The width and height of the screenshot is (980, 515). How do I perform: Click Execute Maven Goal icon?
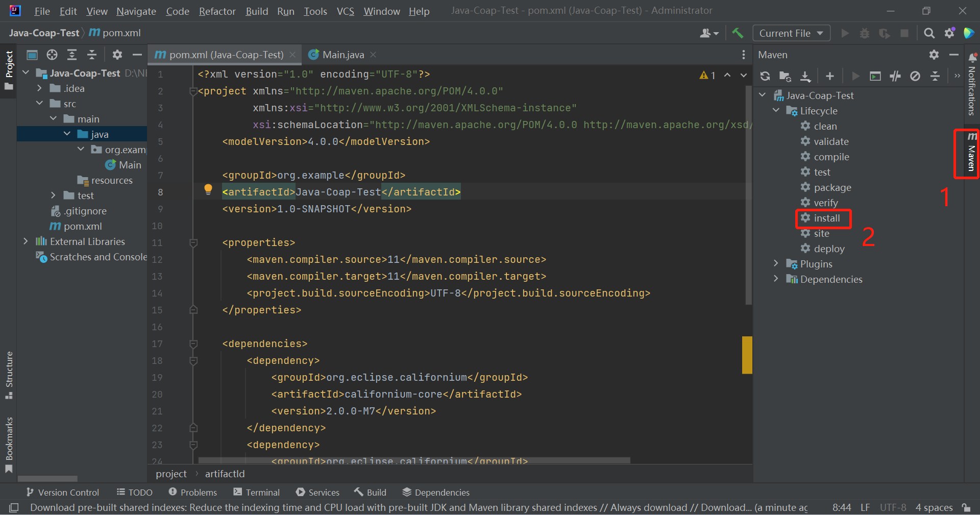875,76
